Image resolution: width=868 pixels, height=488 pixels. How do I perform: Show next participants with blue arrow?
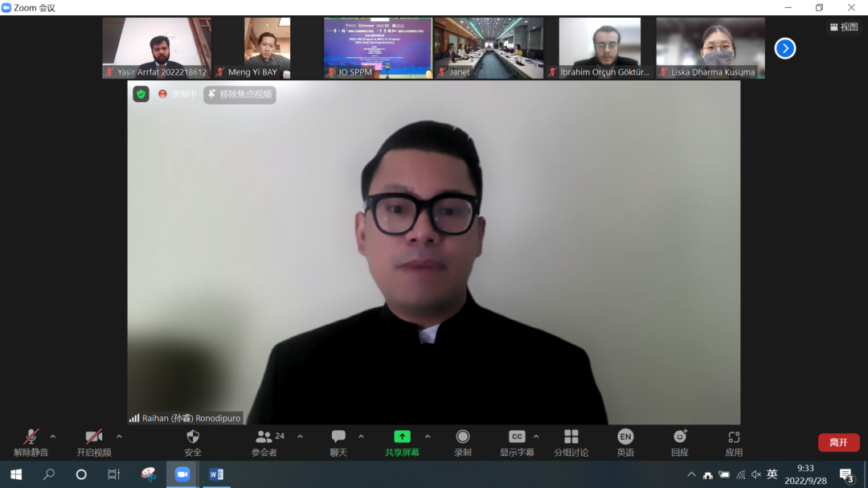(784, 48)
